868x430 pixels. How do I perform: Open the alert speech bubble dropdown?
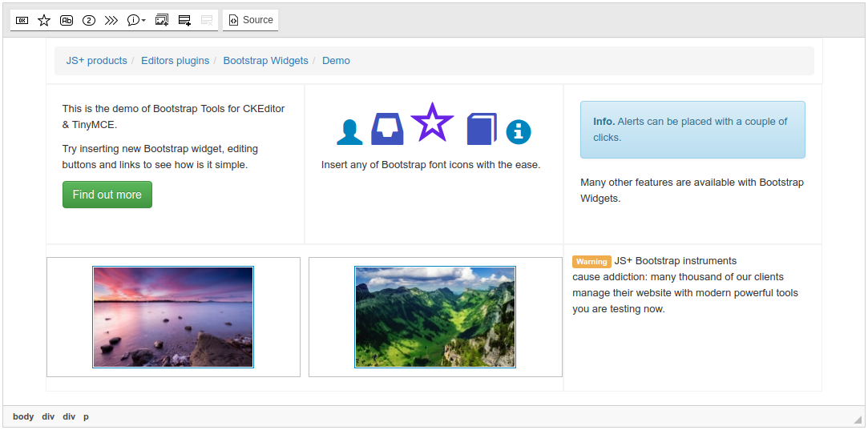(136, 20)
